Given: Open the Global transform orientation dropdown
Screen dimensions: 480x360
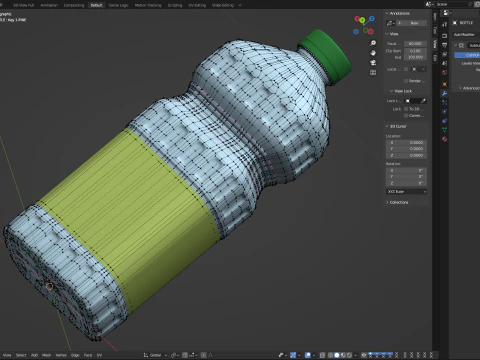Looking at the screenshot, I should [x=155, y=355].
